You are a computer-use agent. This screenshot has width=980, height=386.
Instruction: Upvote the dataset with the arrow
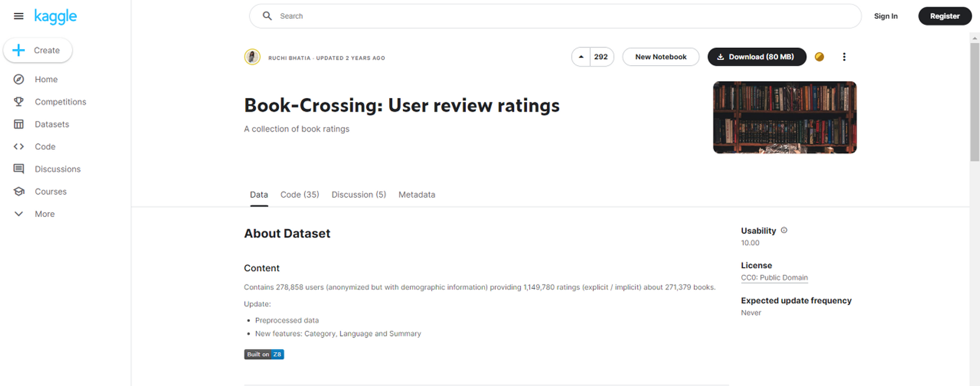581,57
